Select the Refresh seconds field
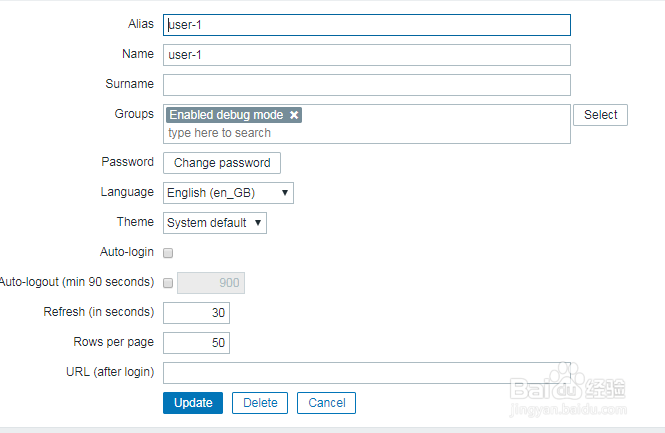665x433 pixels. 196,313
